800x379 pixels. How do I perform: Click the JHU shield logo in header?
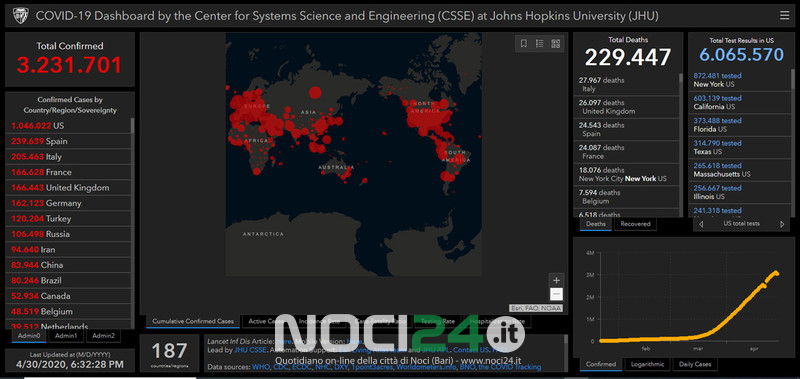tap(19, 16)
